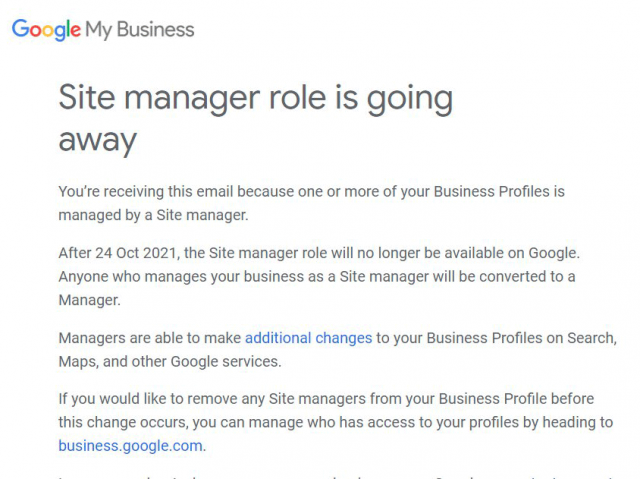Click the "Site manager role is going" heading line

coord(255,98)
